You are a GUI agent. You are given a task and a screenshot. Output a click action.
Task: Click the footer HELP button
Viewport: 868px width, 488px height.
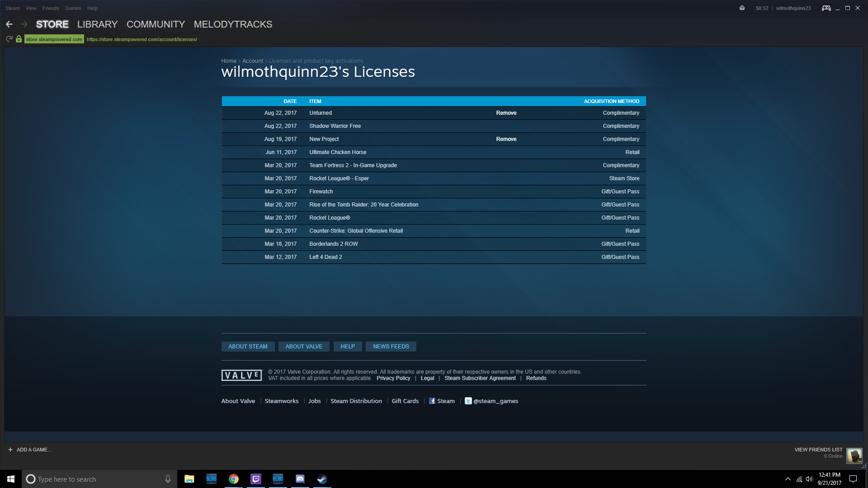pyautogui.click(x=348, y=347)
